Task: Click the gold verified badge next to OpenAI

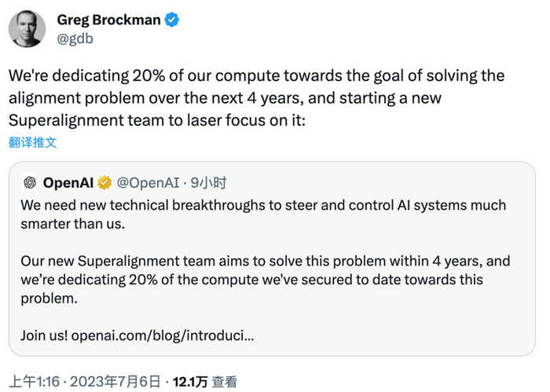Action: [x=104, y=183]
